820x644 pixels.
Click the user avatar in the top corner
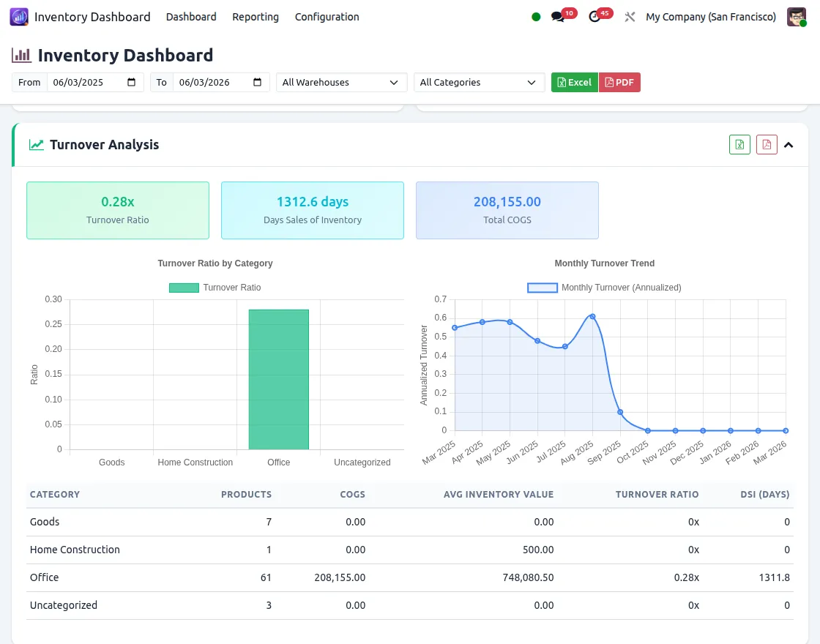tap(797, 16)
